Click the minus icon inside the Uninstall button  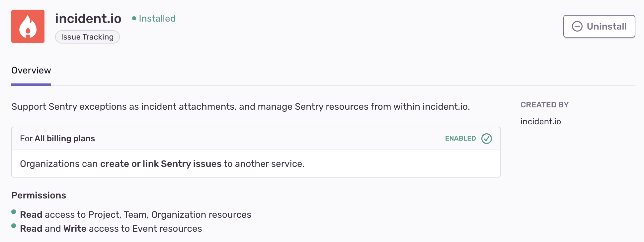pos(577,26)
